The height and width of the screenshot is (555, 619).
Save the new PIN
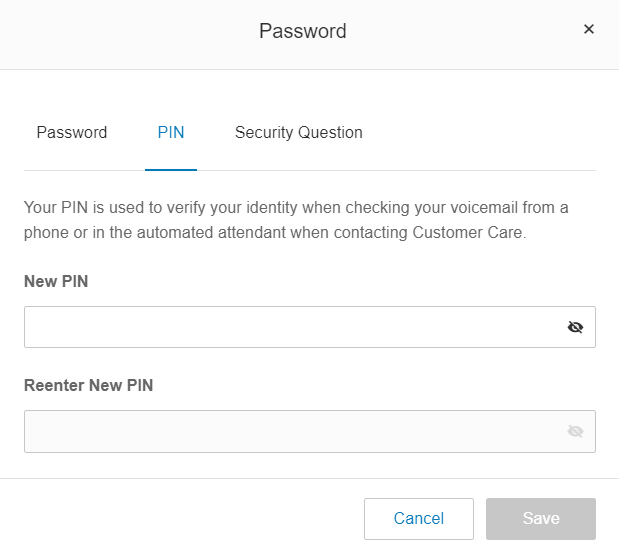541,518
